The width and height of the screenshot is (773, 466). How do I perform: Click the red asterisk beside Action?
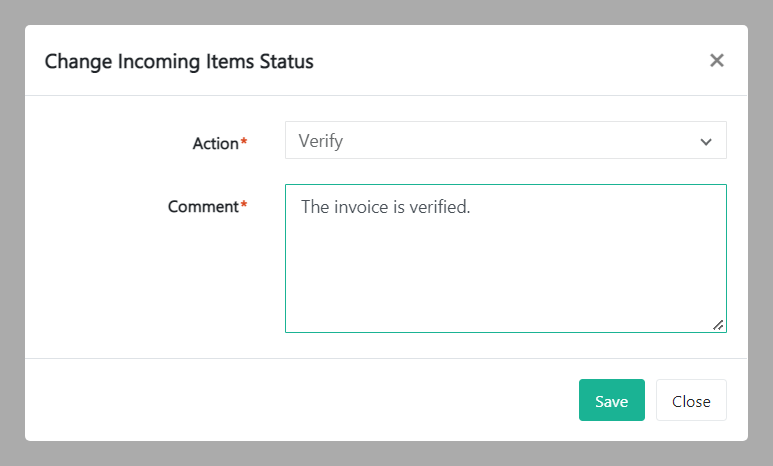[244, 143]
